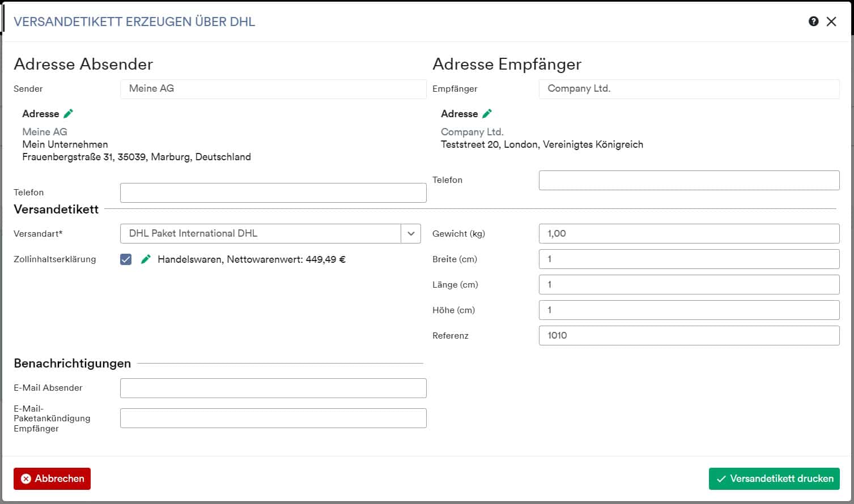Image resolution: width=854 pixels, height=504 pixels.
Task: Click the Abbrechen button
Action: [52, 479]
